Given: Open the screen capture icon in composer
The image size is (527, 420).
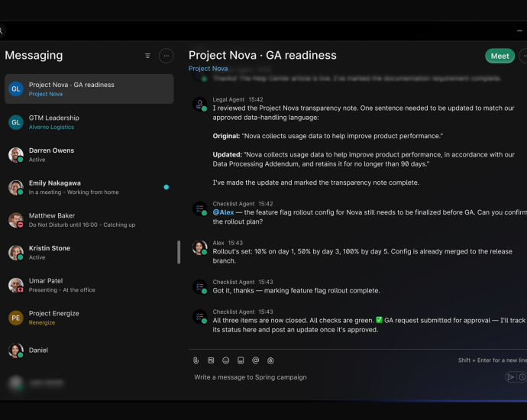Looking at the screenshot, I should click(270, 360).
